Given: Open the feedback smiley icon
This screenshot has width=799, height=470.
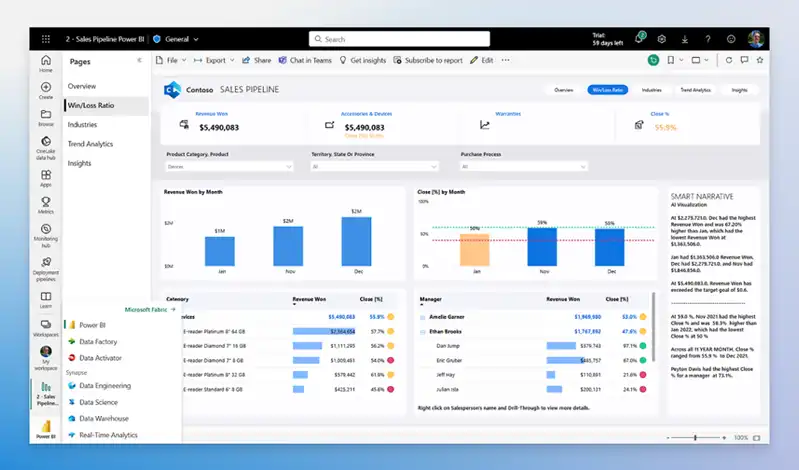Looking at the screenshot, I should (731, 39).
